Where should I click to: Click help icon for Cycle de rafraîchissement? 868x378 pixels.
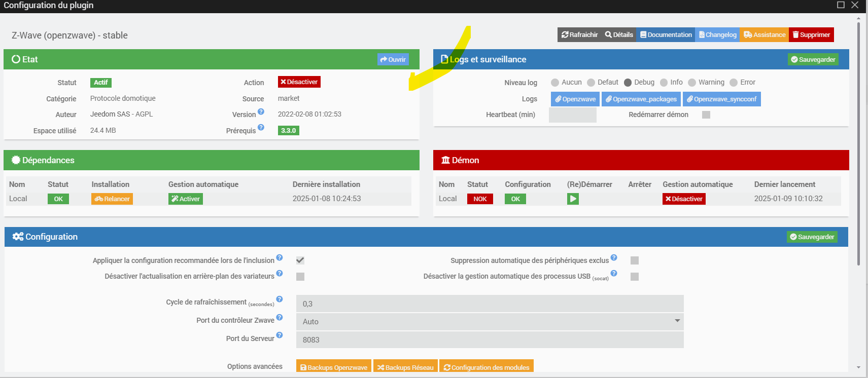[x=280, y=299]
